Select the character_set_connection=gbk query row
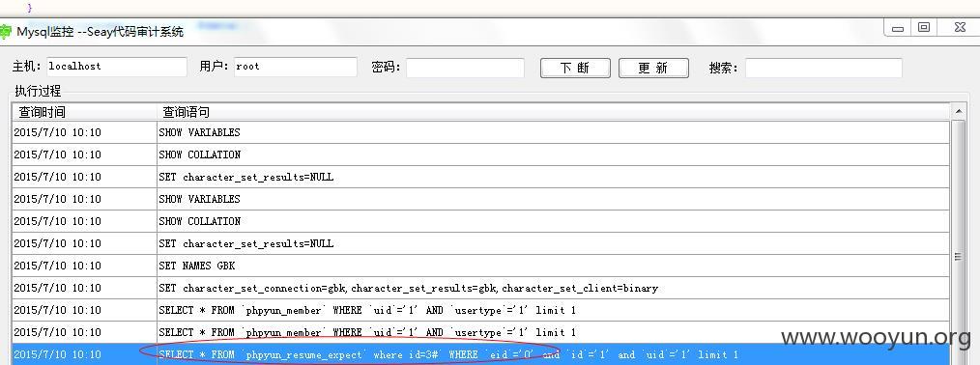 tap(480, 289)
